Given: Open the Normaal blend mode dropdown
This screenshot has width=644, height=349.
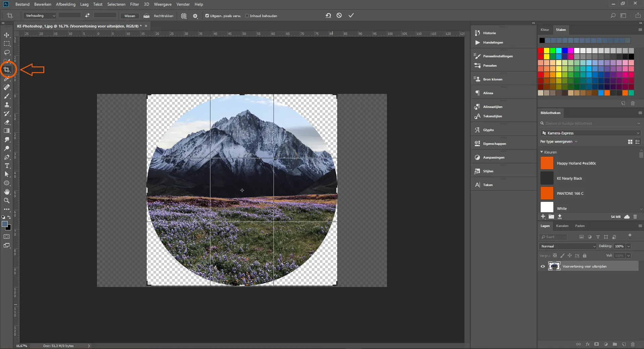Looking at the screenshot, I should (x=568, y=246).
